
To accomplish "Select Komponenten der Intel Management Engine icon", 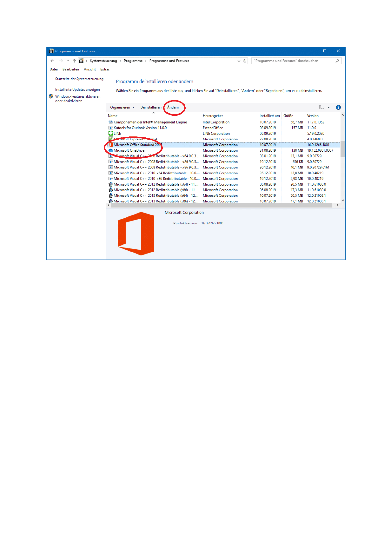I will [x=110, y=122].
